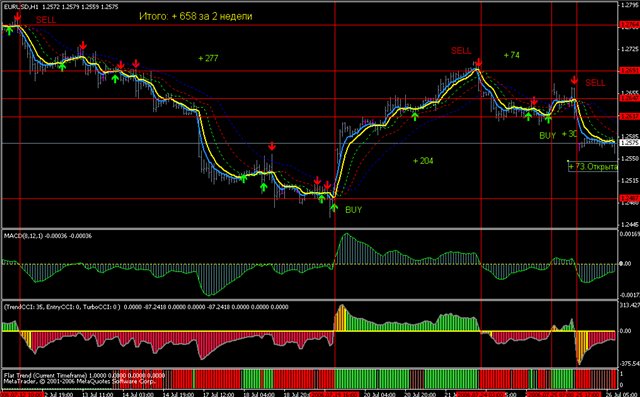The width and height of the screenshot is (640, 397).
Task: Click the 1.2655 price scale value
Action: (x=630, y=93)
